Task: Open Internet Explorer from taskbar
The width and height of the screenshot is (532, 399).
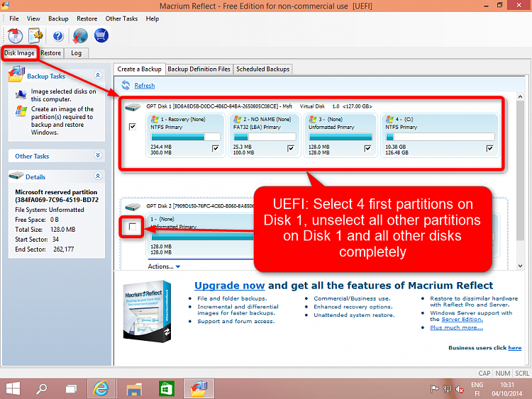Action: [x=101, y=388]
